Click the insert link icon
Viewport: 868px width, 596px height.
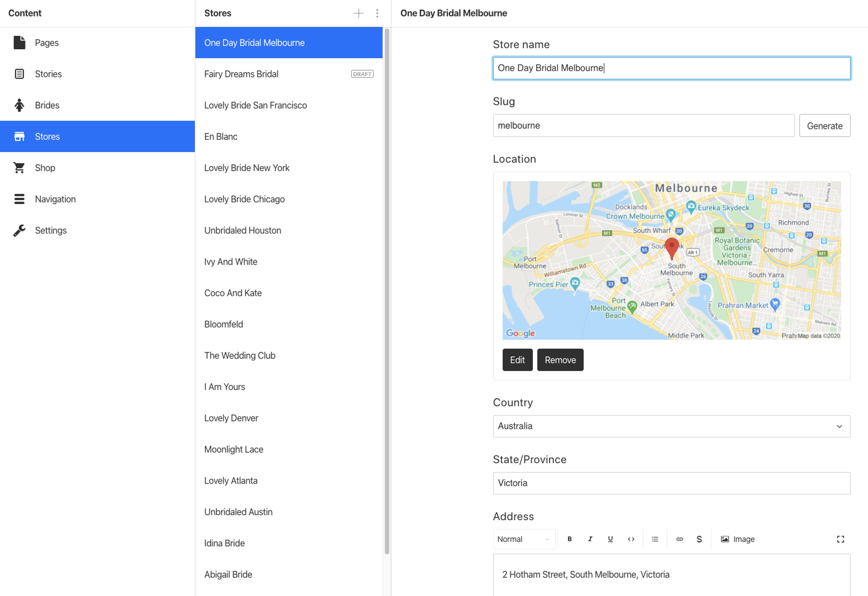pyautogui.click(x=679, y=539)
